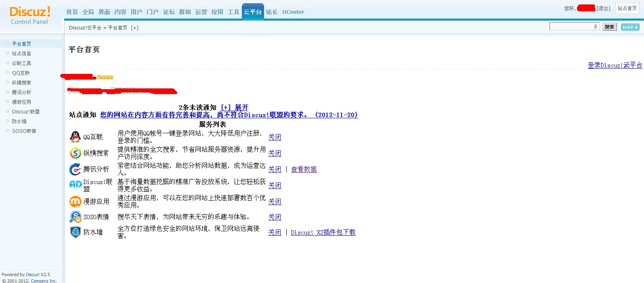Open the 首页 top menu
644x283 pixels.
72,12
